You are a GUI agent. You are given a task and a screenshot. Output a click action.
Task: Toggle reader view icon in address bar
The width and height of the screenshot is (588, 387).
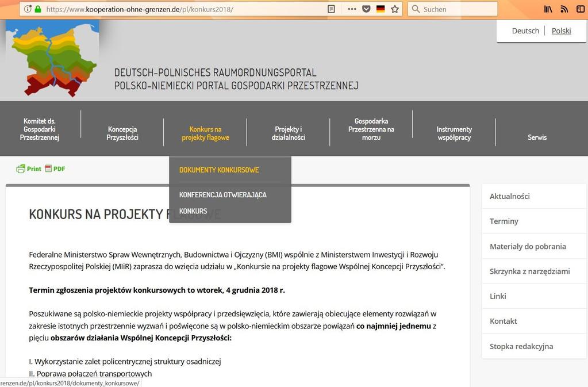[331, 9]
